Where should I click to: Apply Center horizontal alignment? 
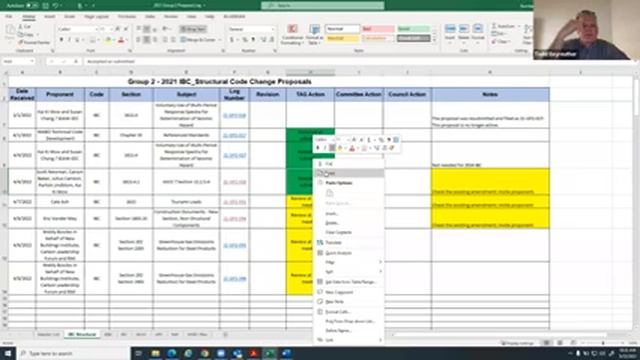coord(147,40)
